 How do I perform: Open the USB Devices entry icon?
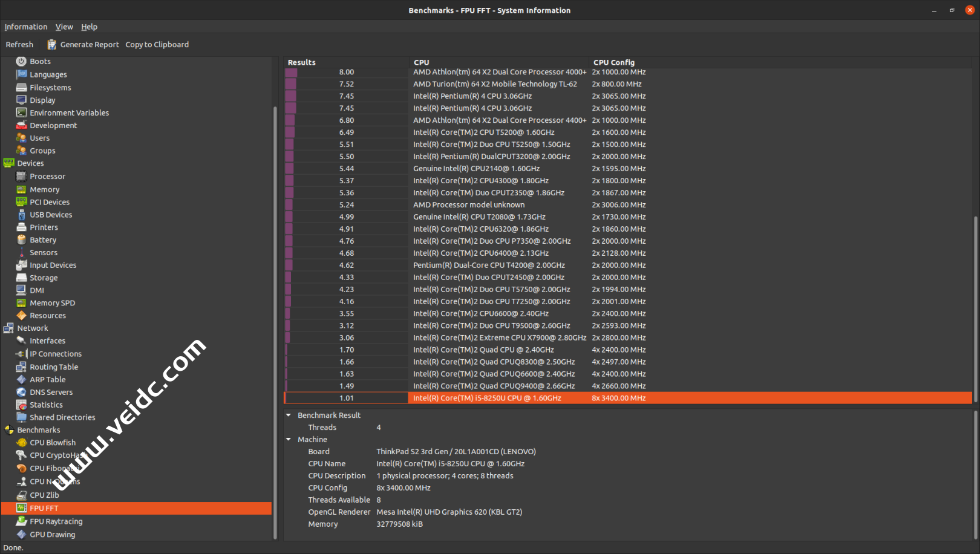pyautogui.click(x=21, y=215)
